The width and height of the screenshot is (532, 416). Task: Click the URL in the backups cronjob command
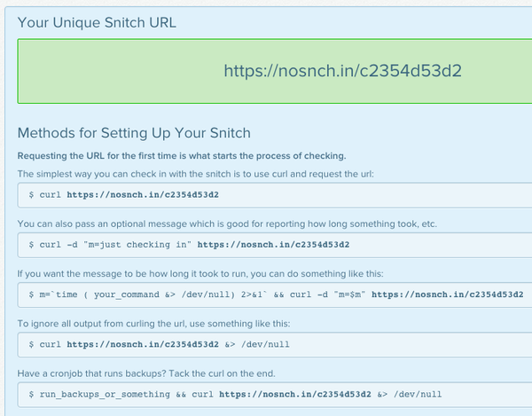(296, 393)
